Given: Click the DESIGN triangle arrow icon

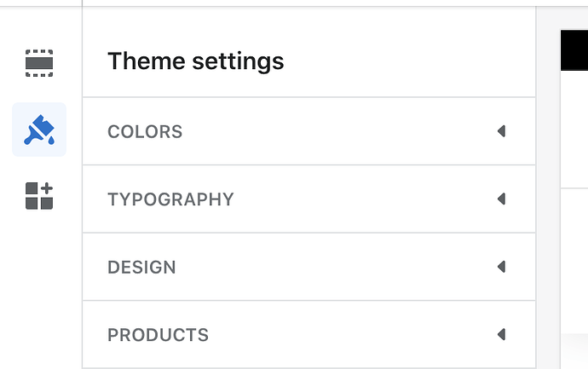Looking at the screenshot, I should click(501, 267).
